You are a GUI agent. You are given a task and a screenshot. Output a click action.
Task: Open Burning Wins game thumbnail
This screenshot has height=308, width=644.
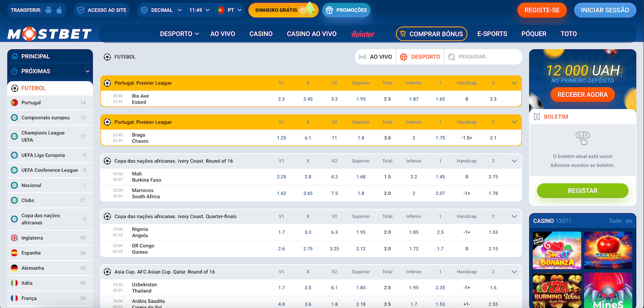pyautogui.click(x=557, y=290)
